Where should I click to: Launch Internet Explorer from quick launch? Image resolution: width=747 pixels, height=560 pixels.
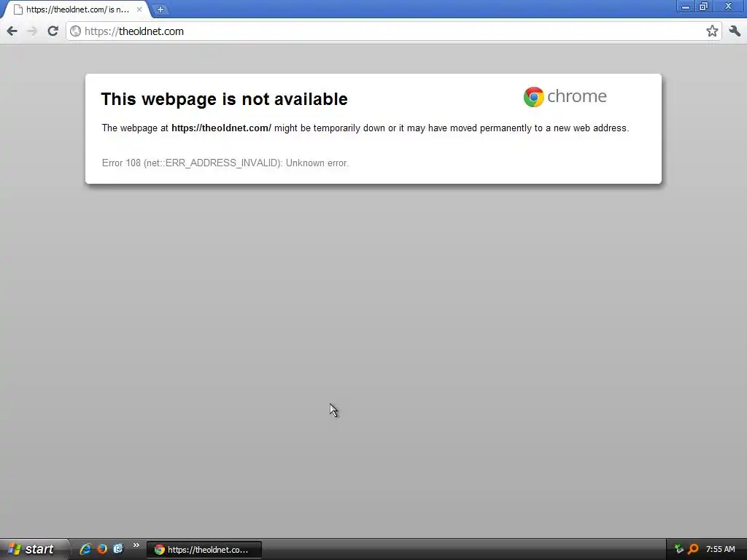pos(85,549)
